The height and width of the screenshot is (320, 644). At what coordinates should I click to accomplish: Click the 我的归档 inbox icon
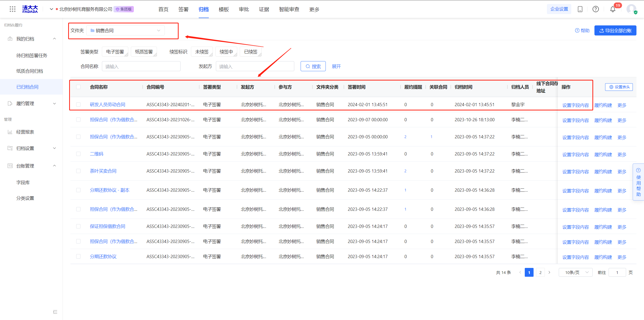[x=10, y=39]
